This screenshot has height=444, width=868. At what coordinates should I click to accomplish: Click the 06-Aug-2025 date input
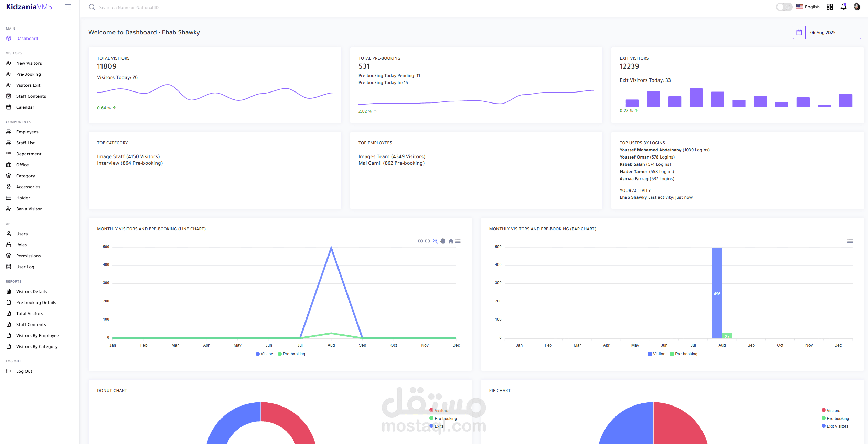click(x=833, y=32)
